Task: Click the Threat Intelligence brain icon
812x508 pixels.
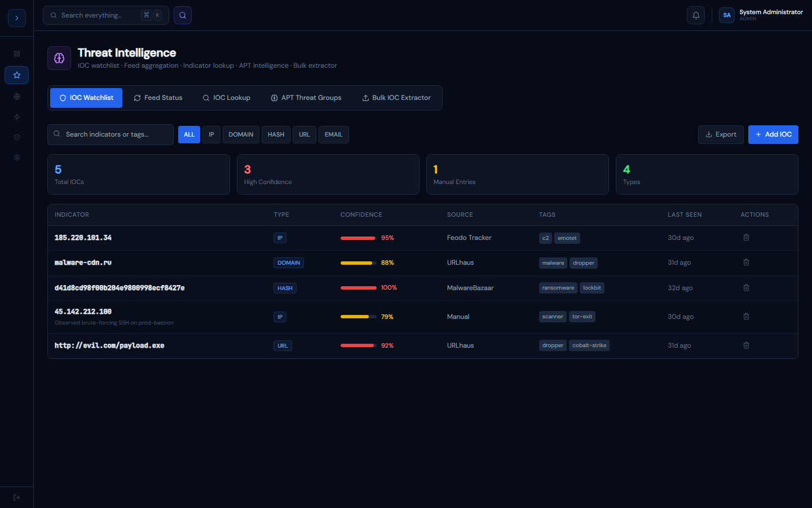Action: coord(59,58)
